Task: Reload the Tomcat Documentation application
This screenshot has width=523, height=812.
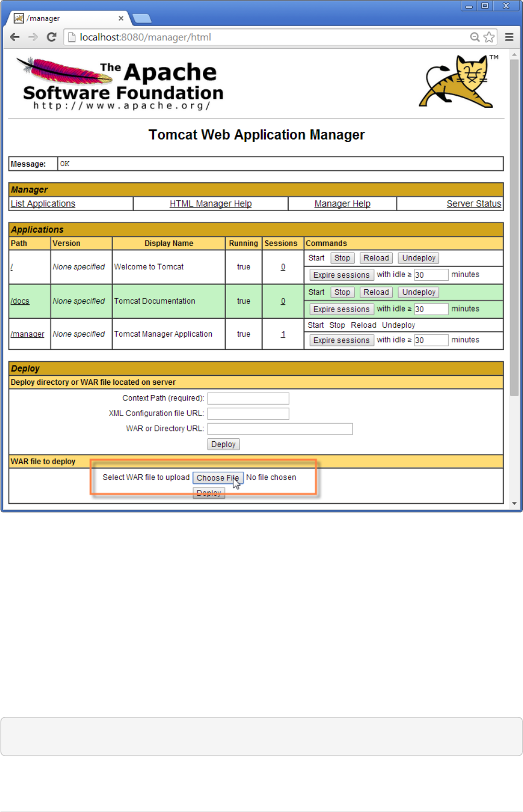Action: (377, 292)
